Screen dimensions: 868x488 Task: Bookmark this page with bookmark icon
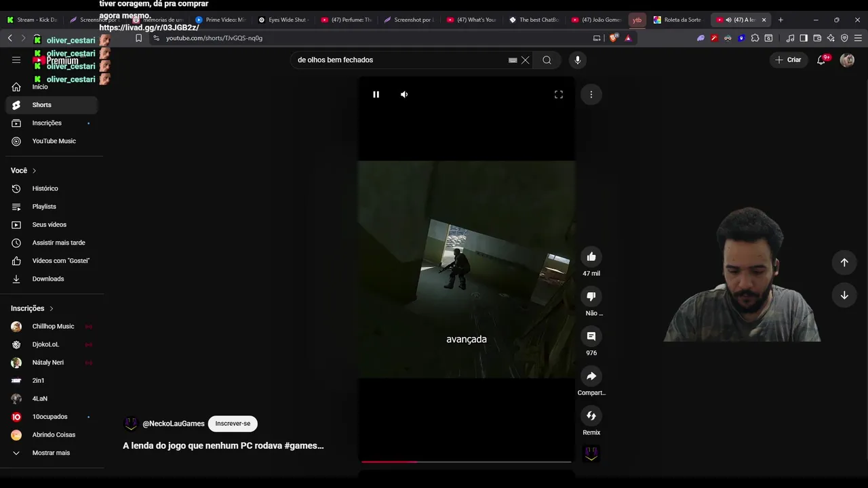pos(139,38)
